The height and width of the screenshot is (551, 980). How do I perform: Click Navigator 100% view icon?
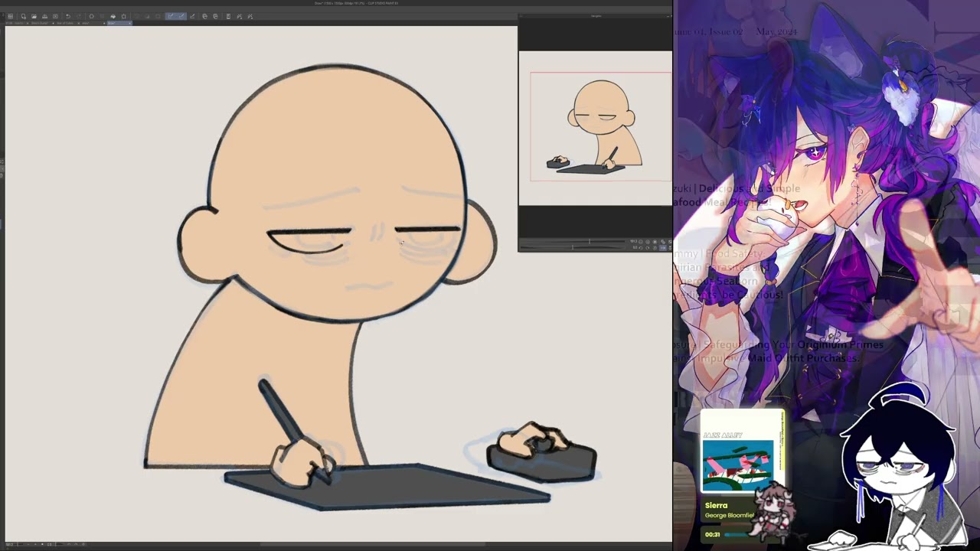pyautogui.click(x=655, y=242)
